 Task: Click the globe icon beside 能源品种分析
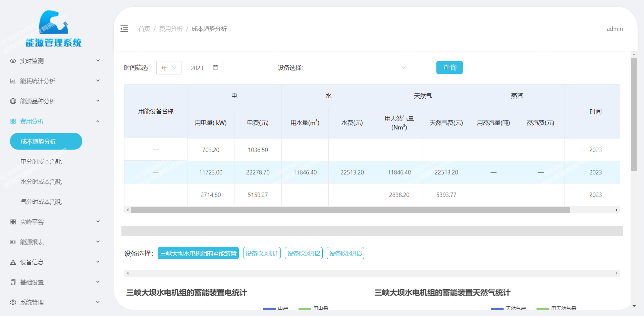[13, 101]
